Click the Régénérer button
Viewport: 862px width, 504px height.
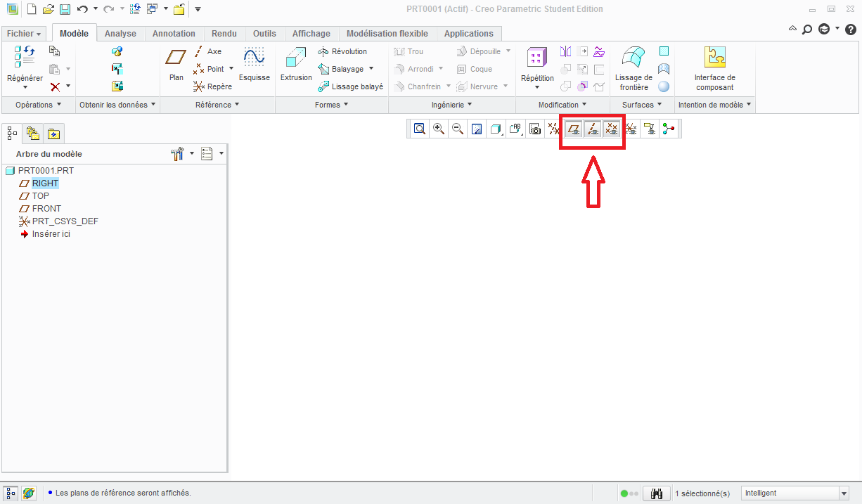(25, 68)
